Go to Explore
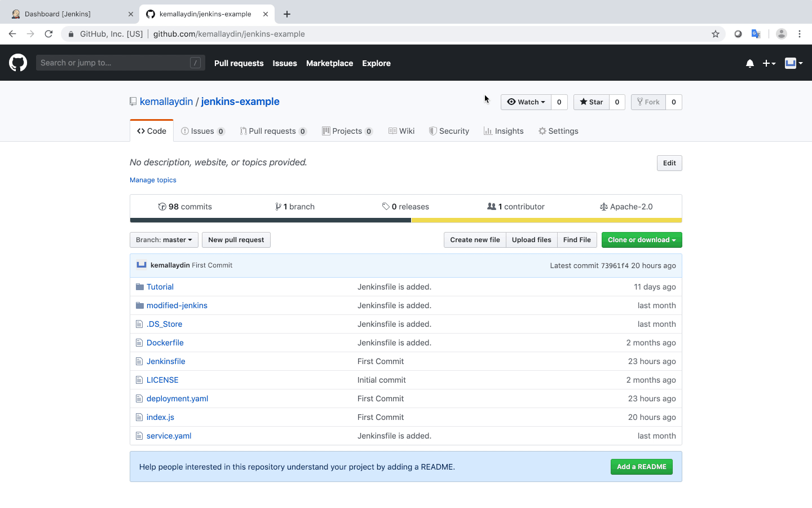Image resolution: width=812 pixels, height=508 pixels. tap(377, 63)
